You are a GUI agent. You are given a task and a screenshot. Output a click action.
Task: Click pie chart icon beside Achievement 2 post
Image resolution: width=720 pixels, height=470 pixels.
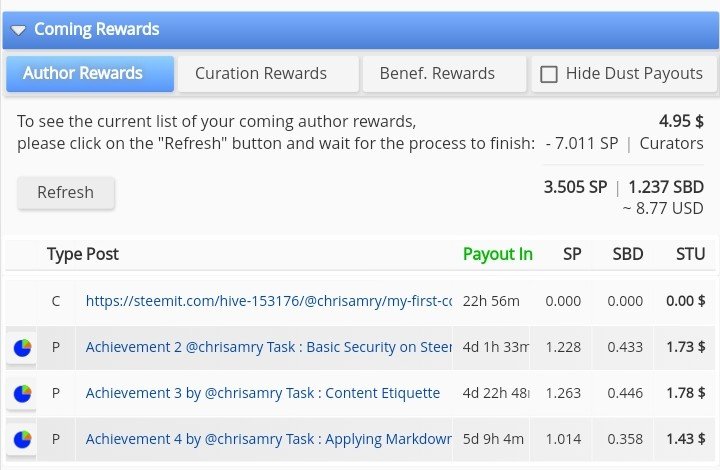[x=21, y=347]
